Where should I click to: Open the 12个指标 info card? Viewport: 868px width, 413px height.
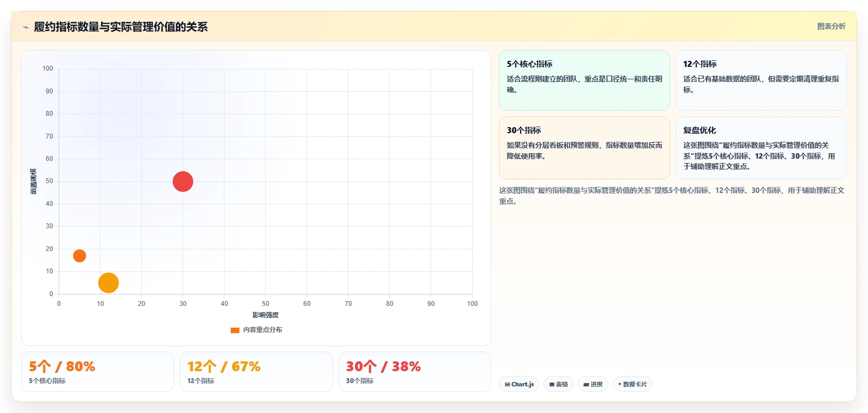pyautogui.click(x=761, y=80)
